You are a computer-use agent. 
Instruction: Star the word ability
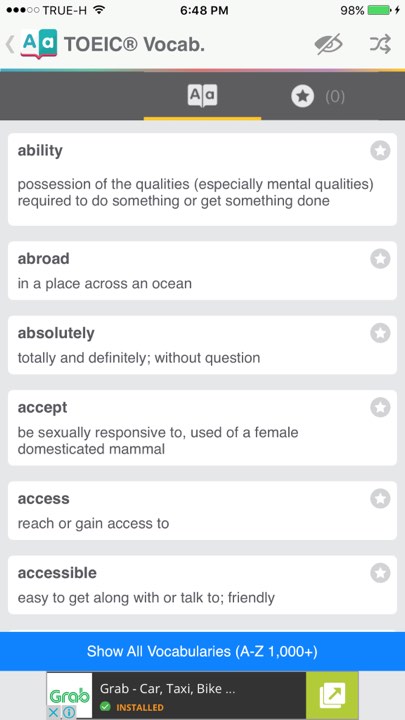[x=380, y=151]
